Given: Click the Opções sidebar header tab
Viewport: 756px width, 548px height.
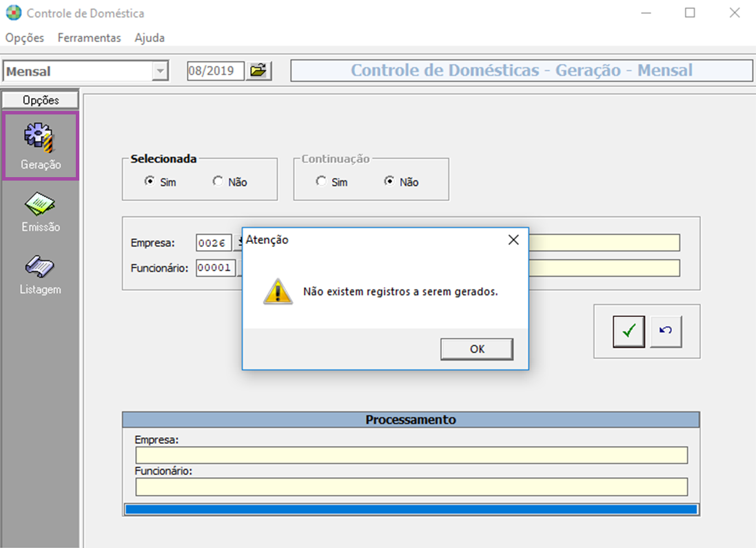Looking at the screenshot, I should (x=41, y=100).
